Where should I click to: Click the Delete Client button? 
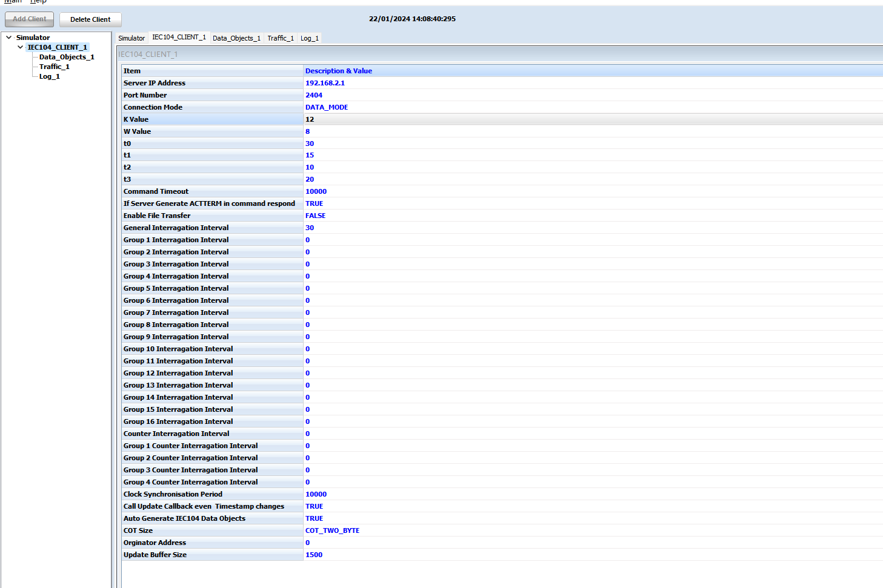[90, 19]
